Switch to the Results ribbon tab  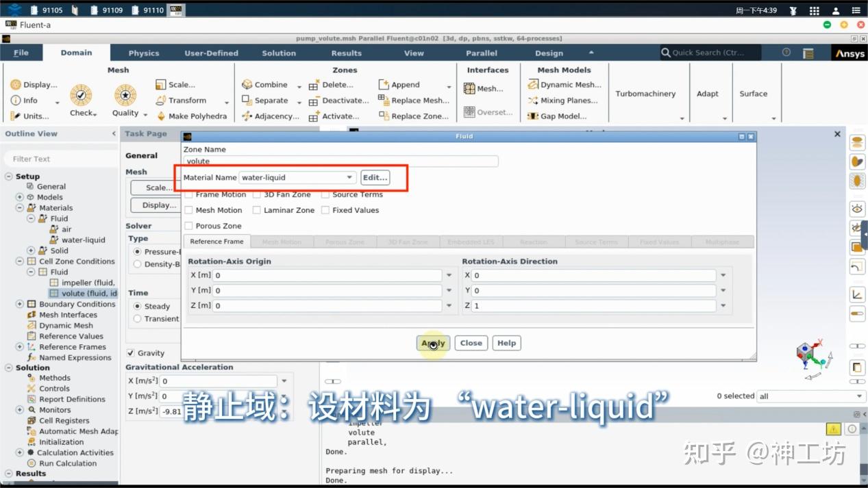click(x=347, y=53)
